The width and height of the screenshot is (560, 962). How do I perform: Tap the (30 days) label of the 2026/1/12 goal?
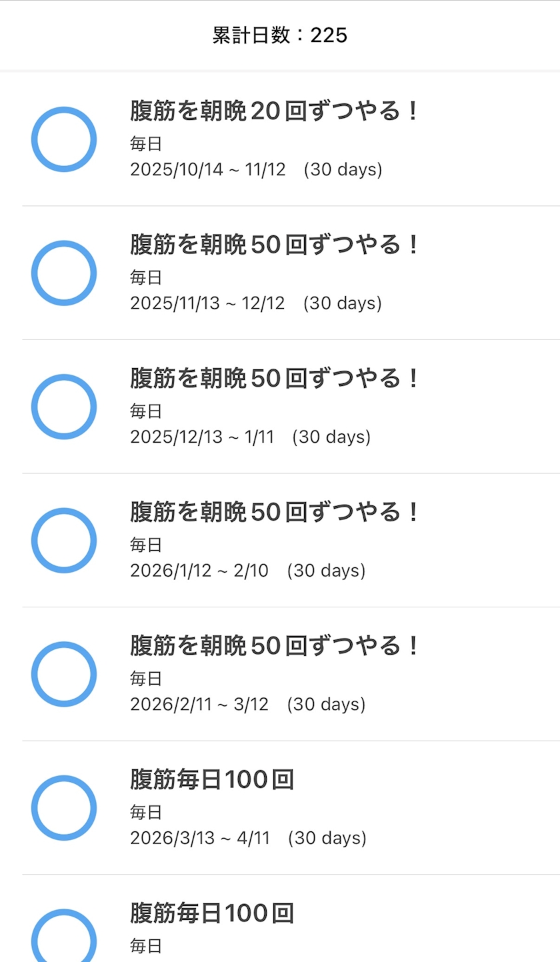tap(327, 571)
